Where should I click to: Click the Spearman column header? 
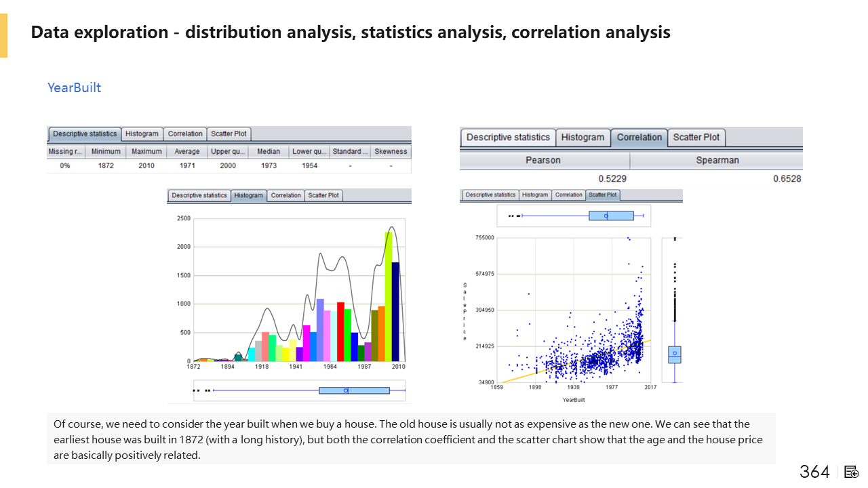click(x=717, y=161)
